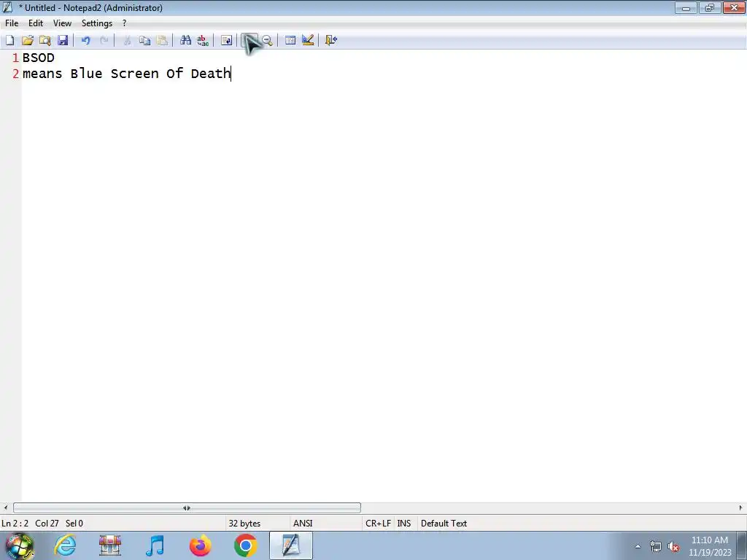Zoom in using the toolbar magnifier

[x=249, y=41]
